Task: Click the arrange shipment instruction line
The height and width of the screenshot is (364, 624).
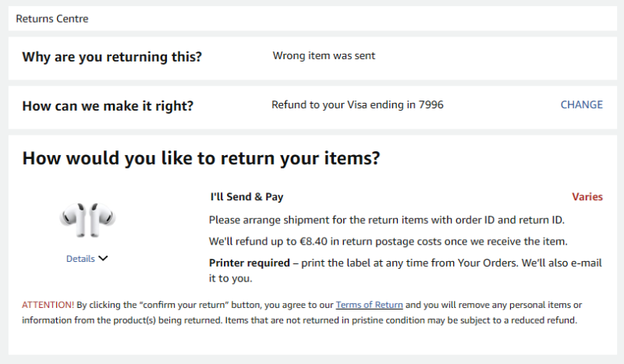Action: (x=387, y=220)
